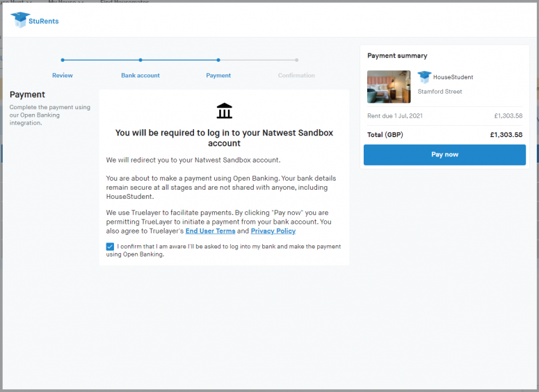Click the Natwest Sandbox login heading
This screenshot has width=539, height=392.
[x=224, y=138]
